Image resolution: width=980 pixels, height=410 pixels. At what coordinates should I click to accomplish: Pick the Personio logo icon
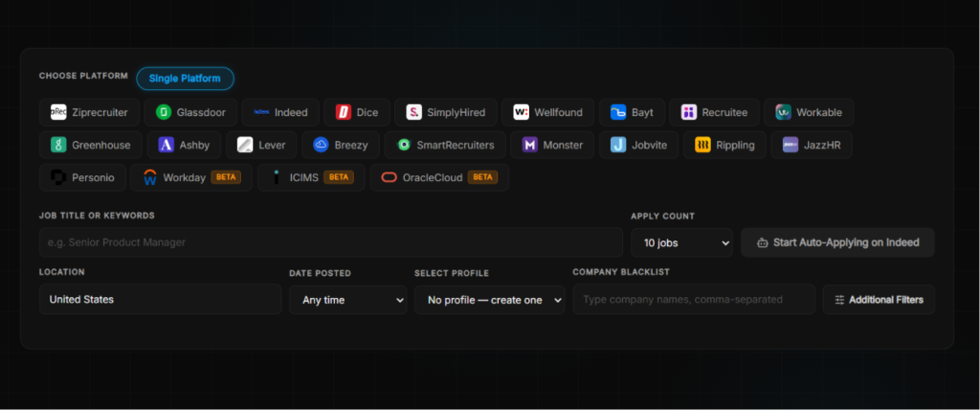point(58,178)
